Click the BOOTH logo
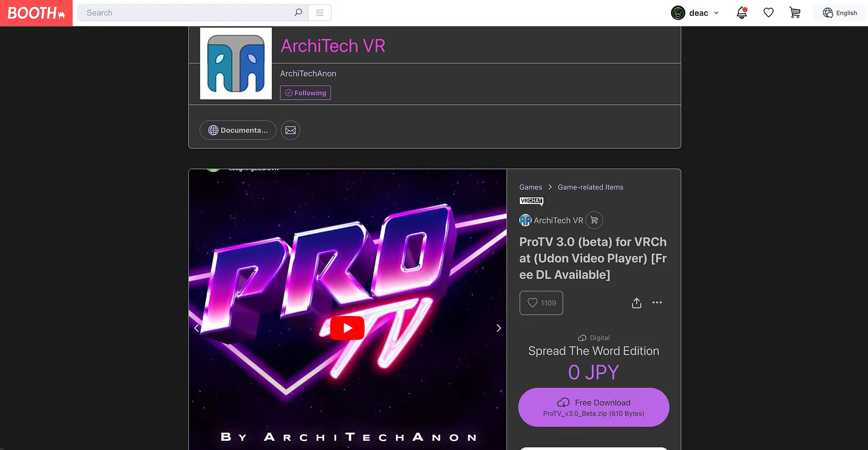The image size is (868, 450). pyautogui.click(x=36, y=13)
